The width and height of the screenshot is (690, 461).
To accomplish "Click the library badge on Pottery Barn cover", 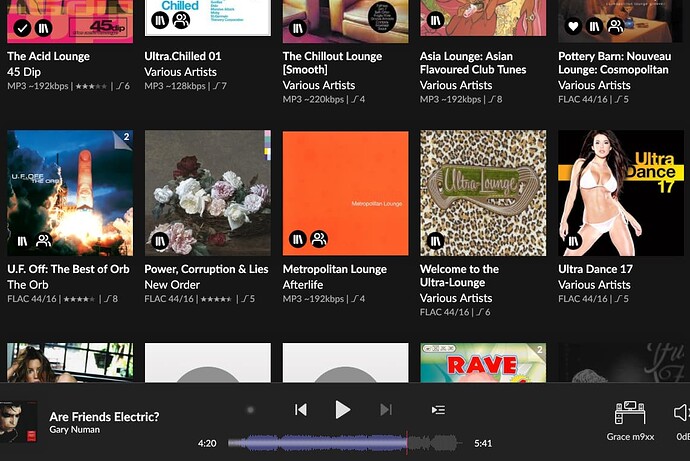I will (594, 26).
